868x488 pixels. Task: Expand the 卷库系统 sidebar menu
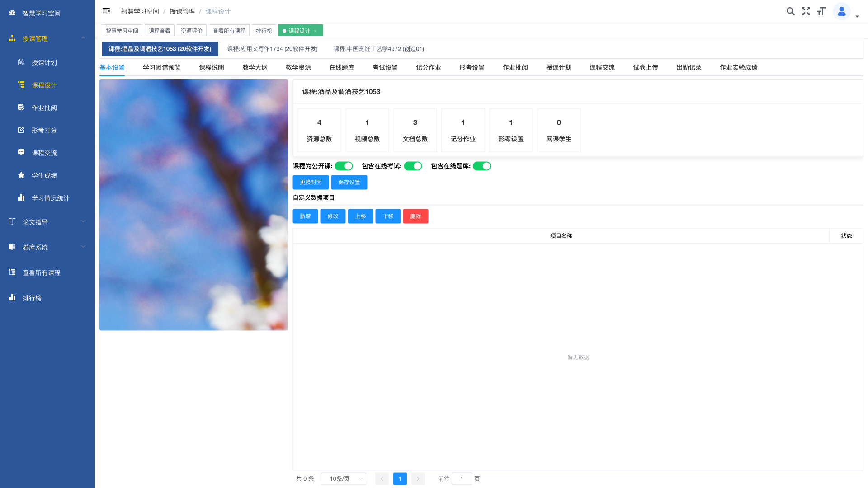tap(47, 247)
